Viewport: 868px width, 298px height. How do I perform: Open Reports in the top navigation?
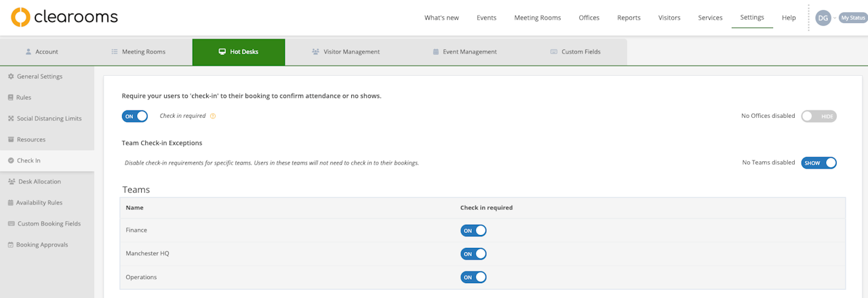pyautogui.click(x=629, y=18)
